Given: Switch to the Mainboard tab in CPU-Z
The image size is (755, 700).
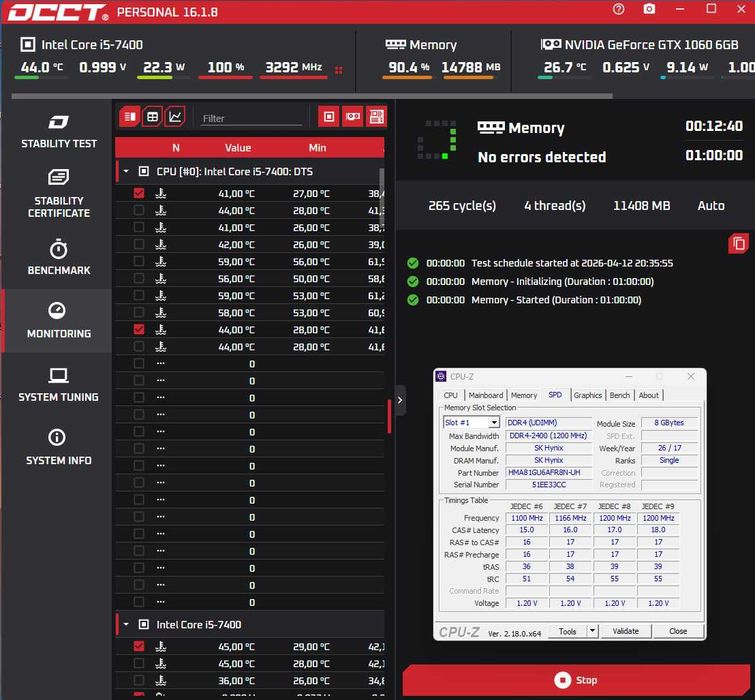Looking at the screenshot, I should tap(486, 395).
